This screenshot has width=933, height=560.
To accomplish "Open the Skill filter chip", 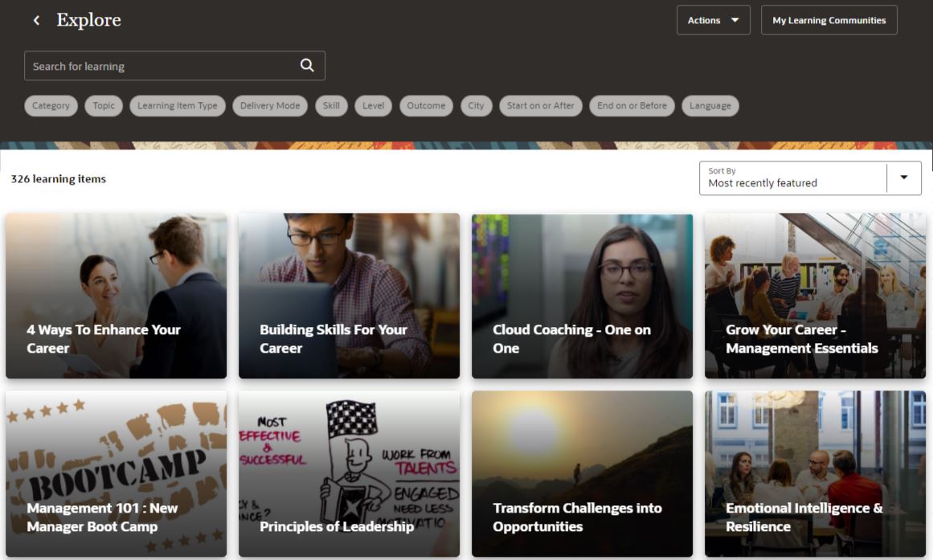I will coord(331,106).
